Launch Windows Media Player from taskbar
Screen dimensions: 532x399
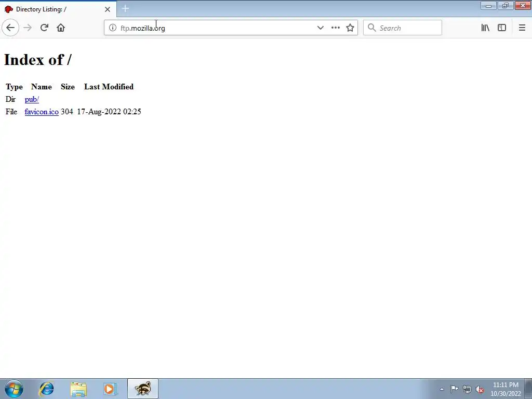[110, 389]
